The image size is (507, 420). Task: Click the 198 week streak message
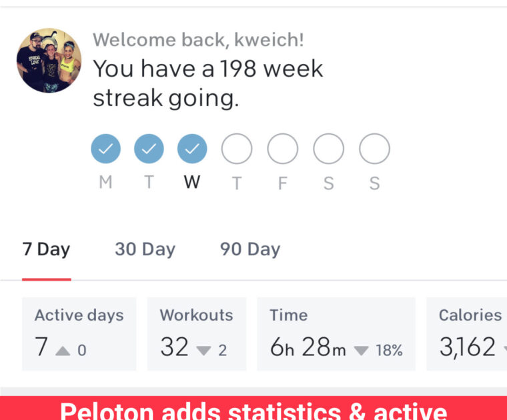point(207,83)
